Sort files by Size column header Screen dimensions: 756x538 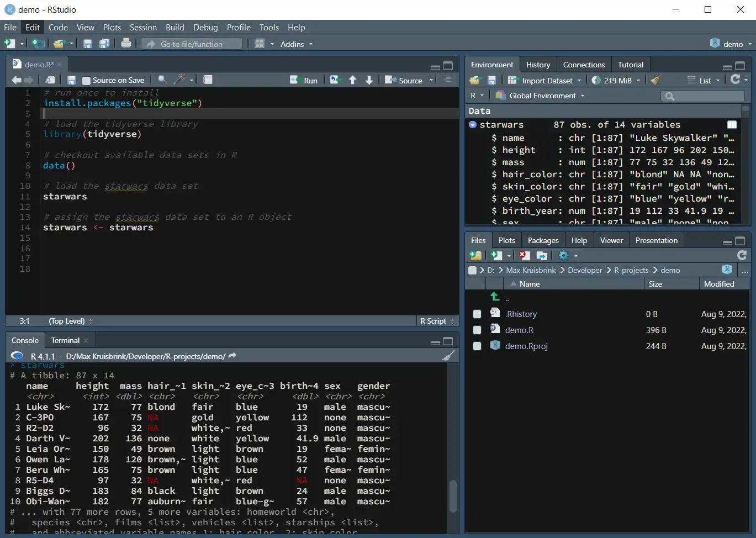point(671,284)
